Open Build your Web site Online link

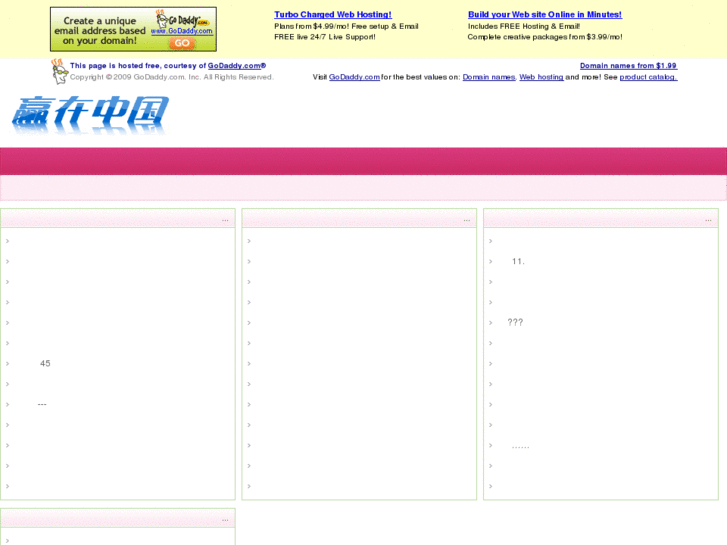point(545,14)
